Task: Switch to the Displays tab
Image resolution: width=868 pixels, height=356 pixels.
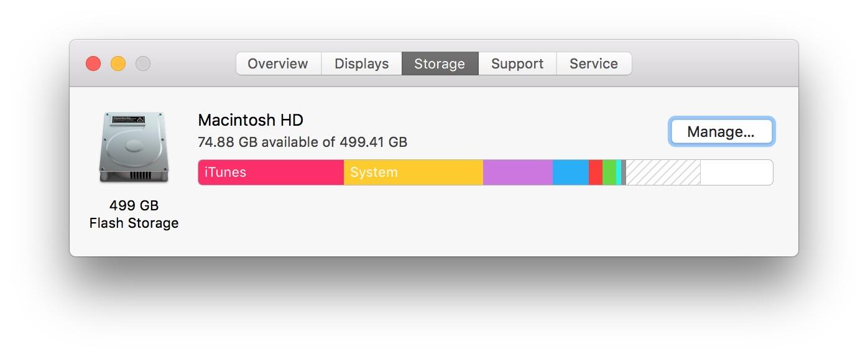Action: tap(361, 63)
